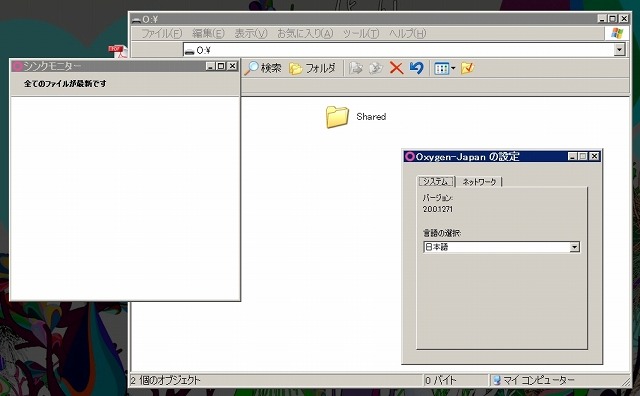
Task: Click the 2 個のオブジェクト status bar text
Action: [166, 380]
